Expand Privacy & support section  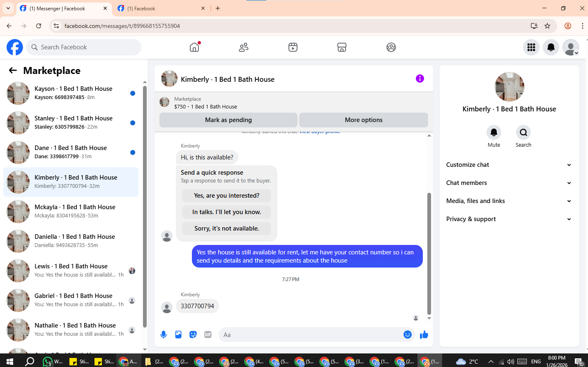509,219
